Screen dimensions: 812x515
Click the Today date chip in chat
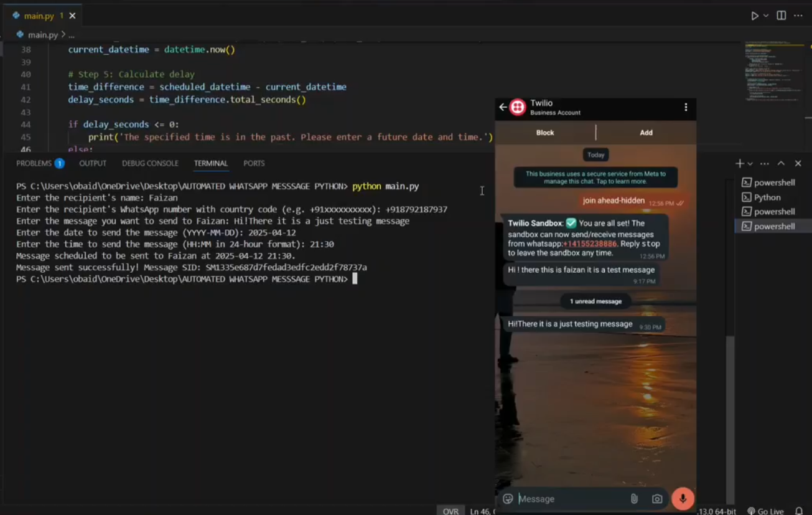[x=595, y=154]
